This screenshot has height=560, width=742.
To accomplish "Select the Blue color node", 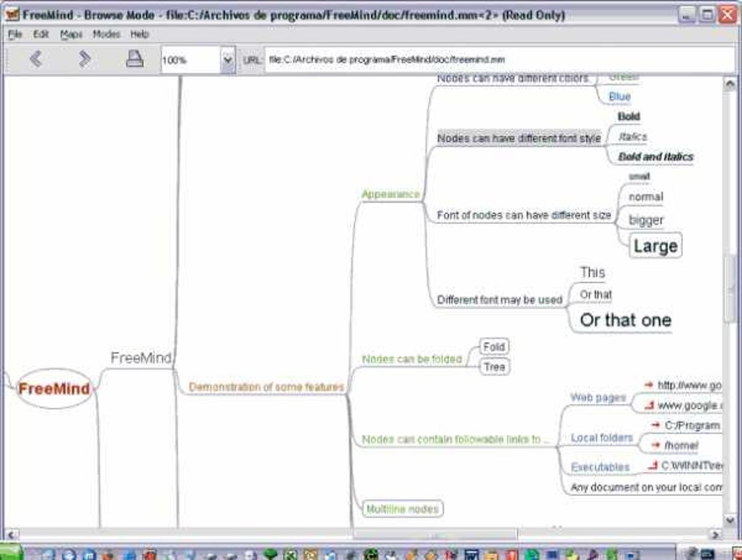I will [620, 97].
